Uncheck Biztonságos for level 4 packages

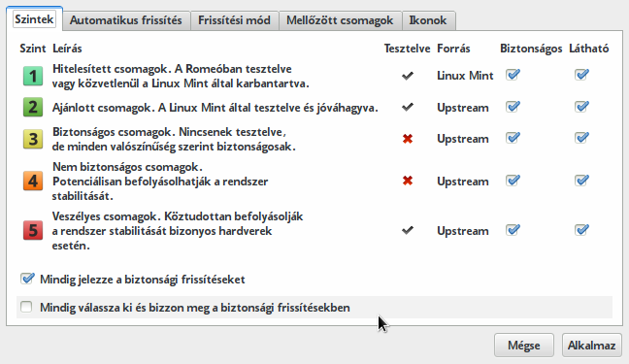[x=513, y=181]
